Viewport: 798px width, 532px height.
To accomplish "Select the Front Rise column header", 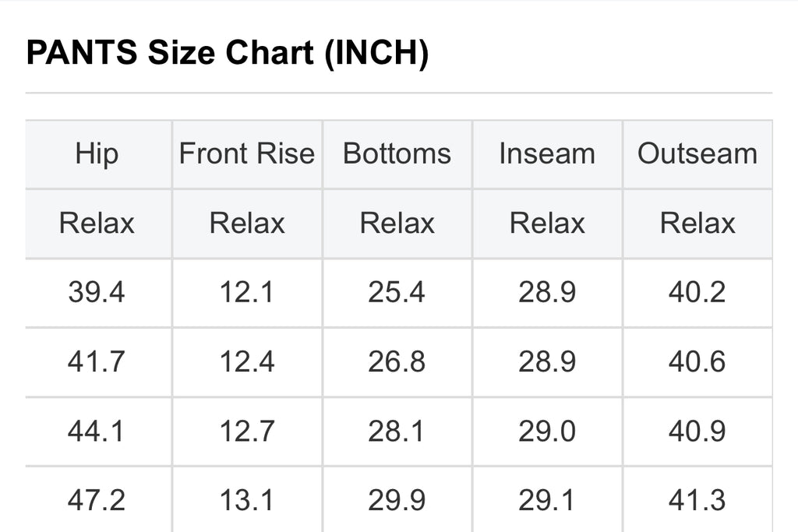I will (247, 153).
